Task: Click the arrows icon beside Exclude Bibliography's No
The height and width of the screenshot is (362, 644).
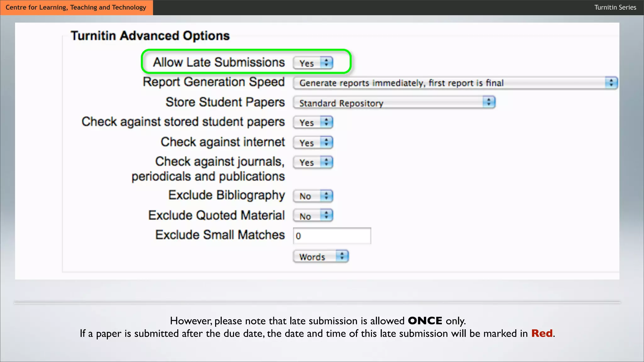Action: tap(326, 196)
